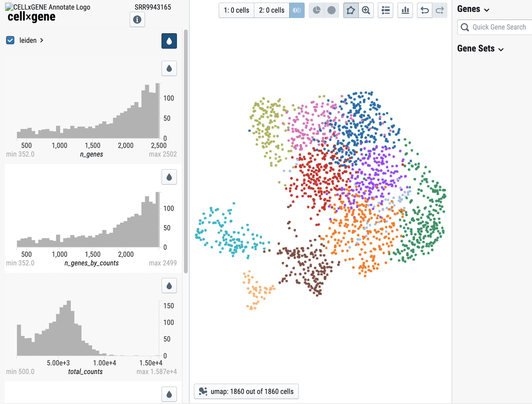Collapse the Genes section
Screen dimensions: 532x404
tap(473, 9)
